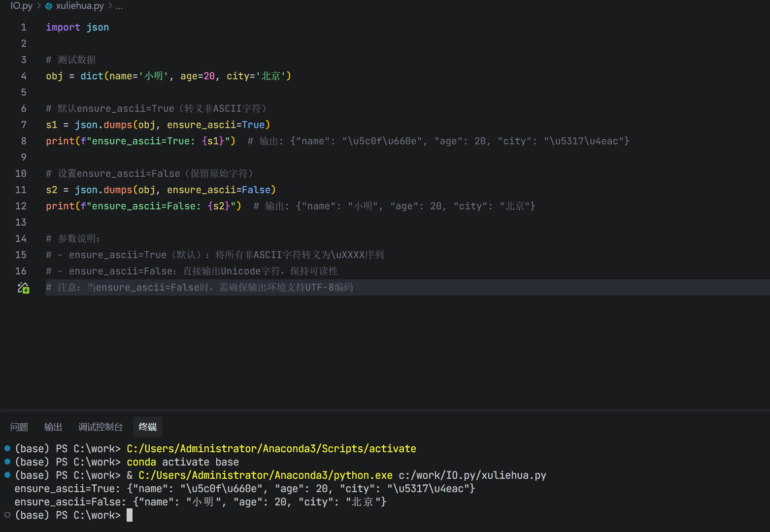
Task: Switch to the 问题 panel tab
Action: click(19, 427)
